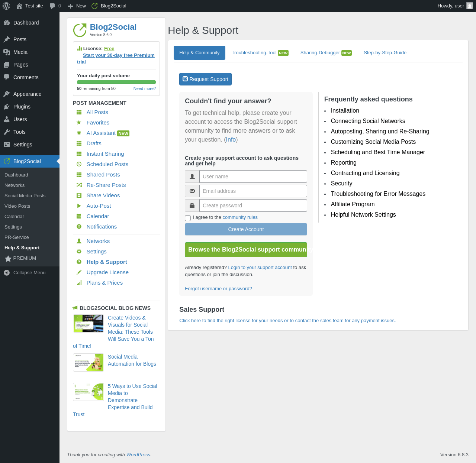The width and height of the screenshot is (476, 463).
Task: Switch to the Sharing-Debugger tab
Action: pos(326,53)
